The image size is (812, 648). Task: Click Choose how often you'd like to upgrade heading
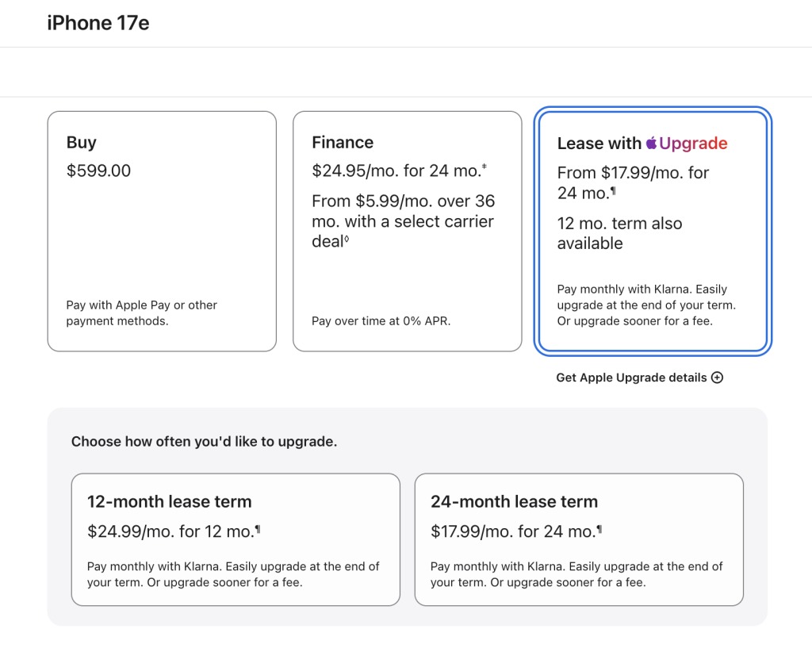(x=204, y=441)
